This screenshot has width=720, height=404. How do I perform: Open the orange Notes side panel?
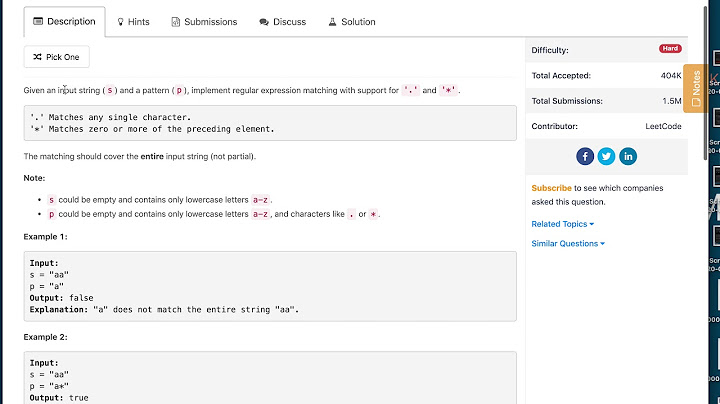click(695, 88)
